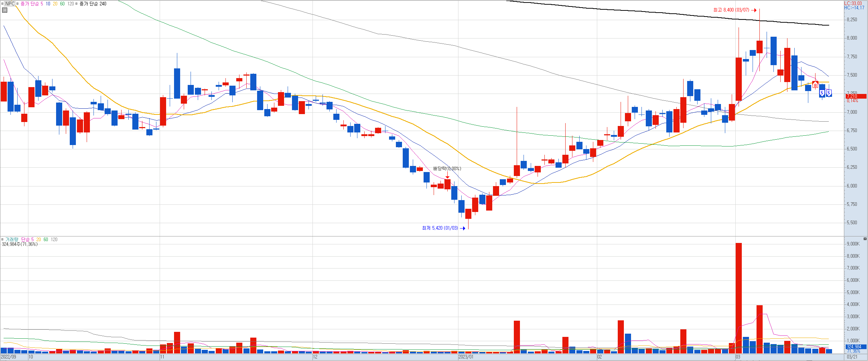Click the first blue S sell marker
This screenshot has width=868, height=361.
(x=822, y=93)
